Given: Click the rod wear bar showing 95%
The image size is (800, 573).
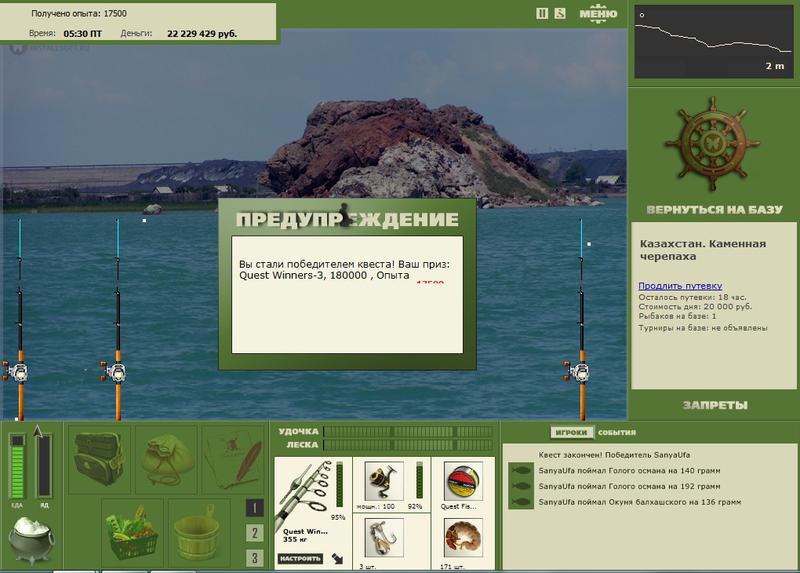Looking at the screenshot, I should click(339, 486).
